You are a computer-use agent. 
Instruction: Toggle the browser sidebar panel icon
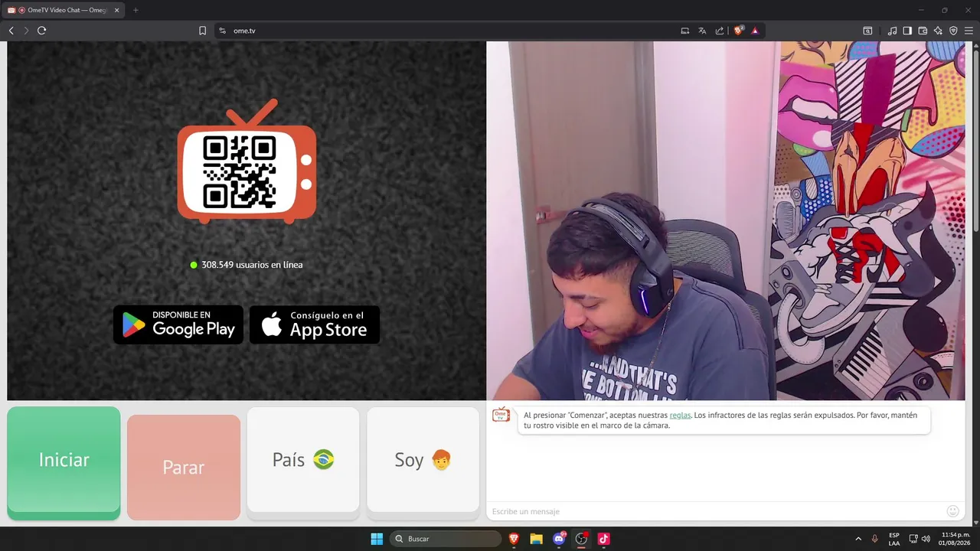pos(907,31)
